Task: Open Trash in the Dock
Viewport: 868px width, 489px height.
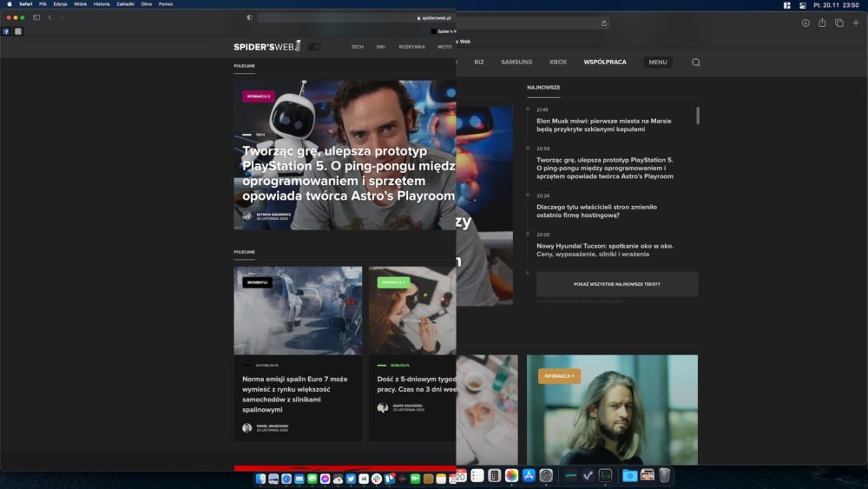Action: pyautogui.click(x=665, y=475)
